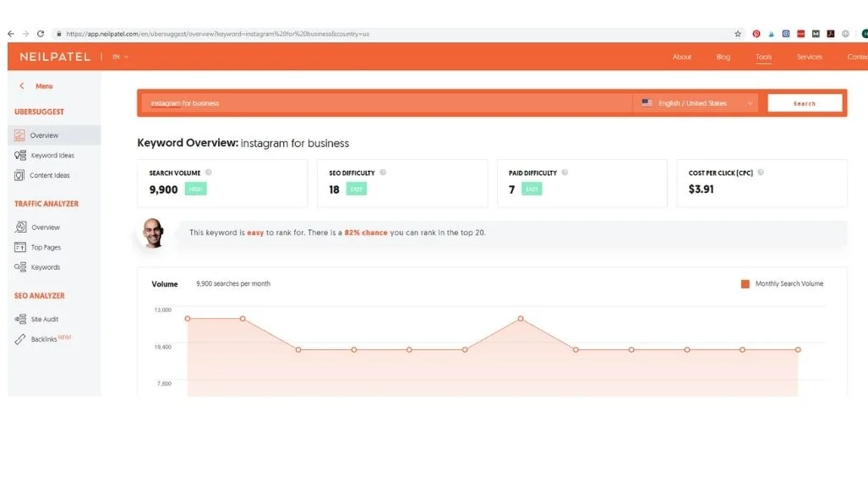Click the browser forward arrow
The height and width of the screenshot is (488, 868).
[x=25, y=34]
